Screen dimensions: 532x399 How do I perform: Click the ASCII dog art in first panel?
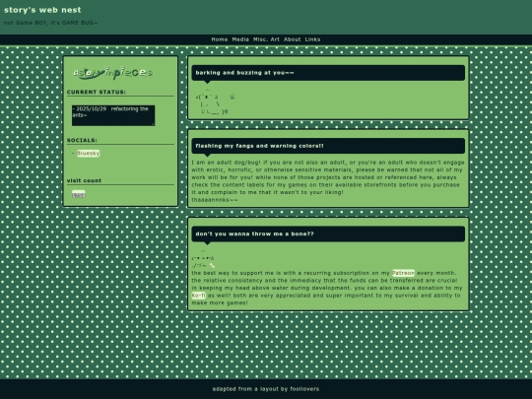(x=215, y=101)
